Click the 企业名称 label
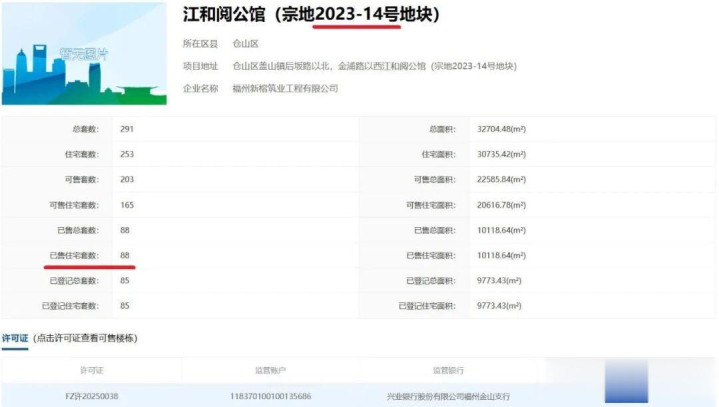The width and height of the screenshot is (719, 407). [200, 88]
